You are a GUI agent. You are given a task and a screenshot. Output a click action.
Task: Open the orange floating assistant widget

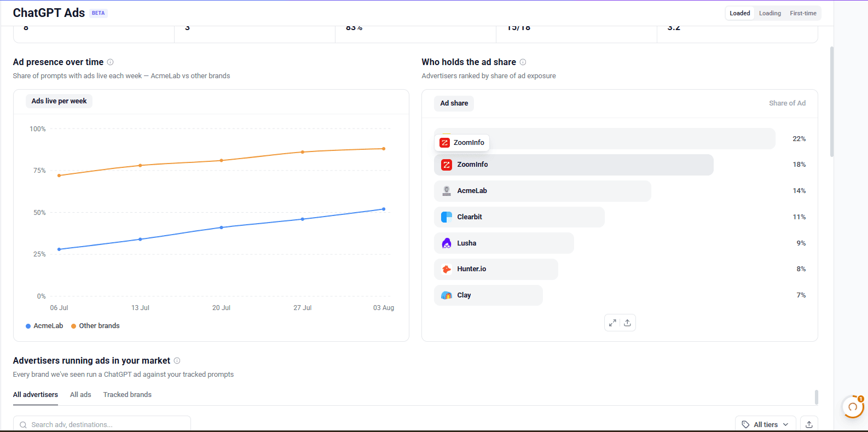click(x=853, y=407)
